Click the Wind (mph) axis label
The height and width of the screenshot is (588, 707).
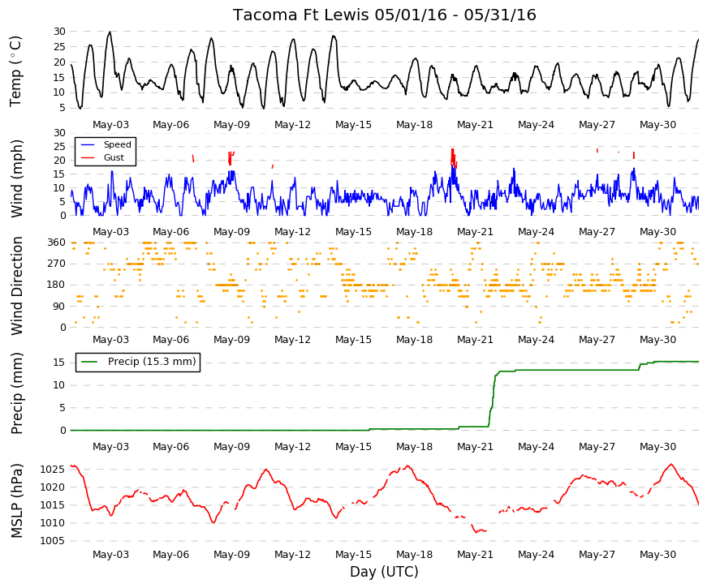click(x=16, y=179)
